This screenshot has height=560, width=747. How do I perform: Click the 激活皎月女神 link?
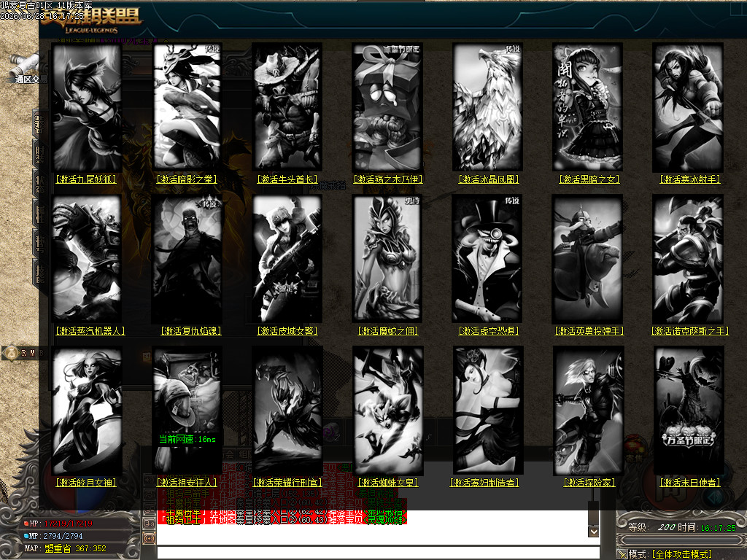86,483
